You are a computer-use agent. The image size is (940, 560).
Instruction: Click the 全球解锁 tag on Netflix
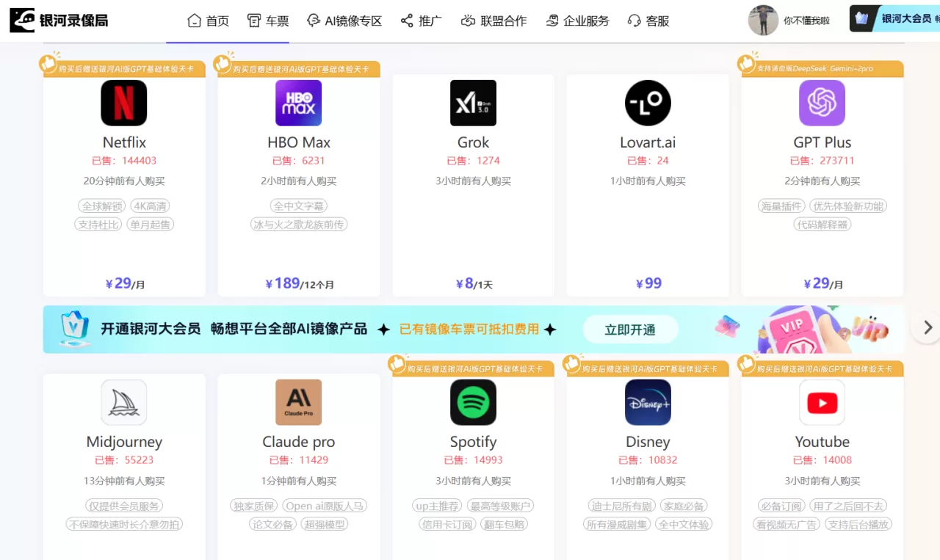click(x=102, y=206)
